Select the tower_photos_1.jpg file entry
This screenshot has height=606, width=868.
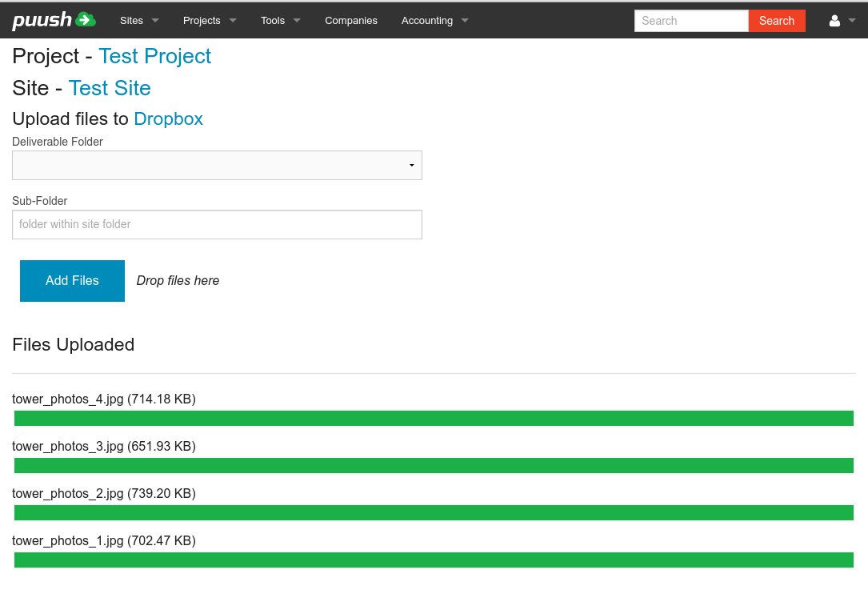pyautogui.click(x=104, y=541)
